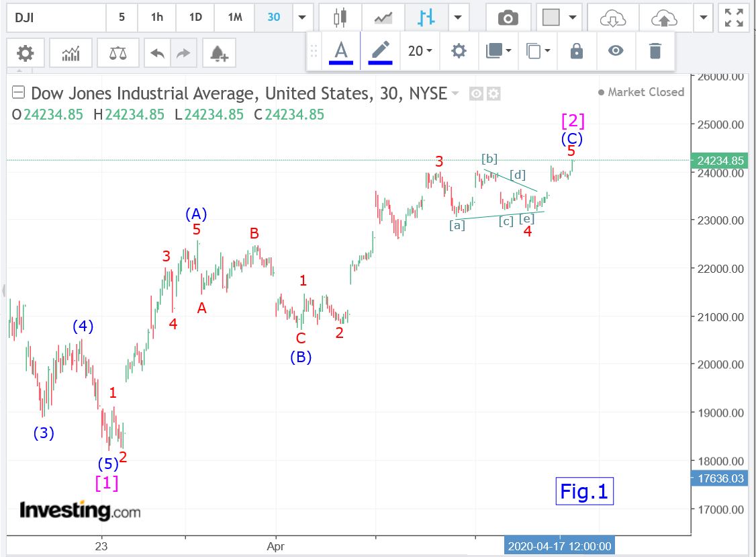Open series settings gear next to NYSE
This screenshot has width=756, height=557.
click(x=493, y=93)
